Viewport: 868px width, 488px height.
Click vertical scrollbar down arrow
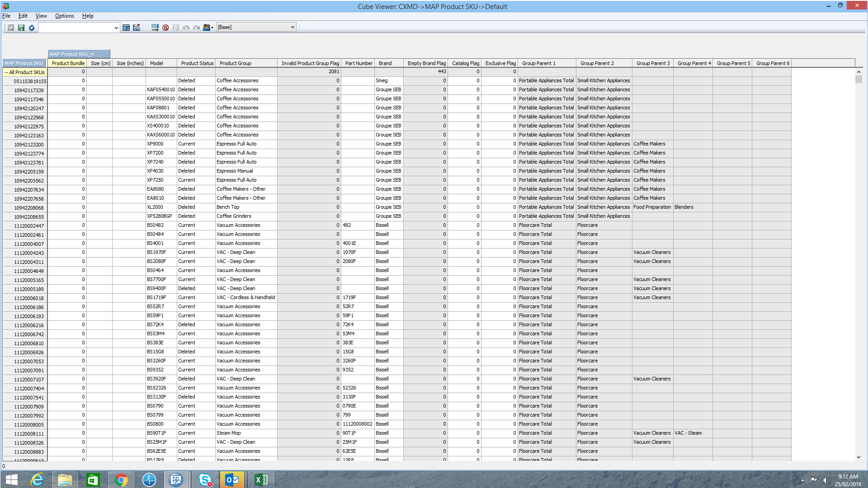point(859,457)
